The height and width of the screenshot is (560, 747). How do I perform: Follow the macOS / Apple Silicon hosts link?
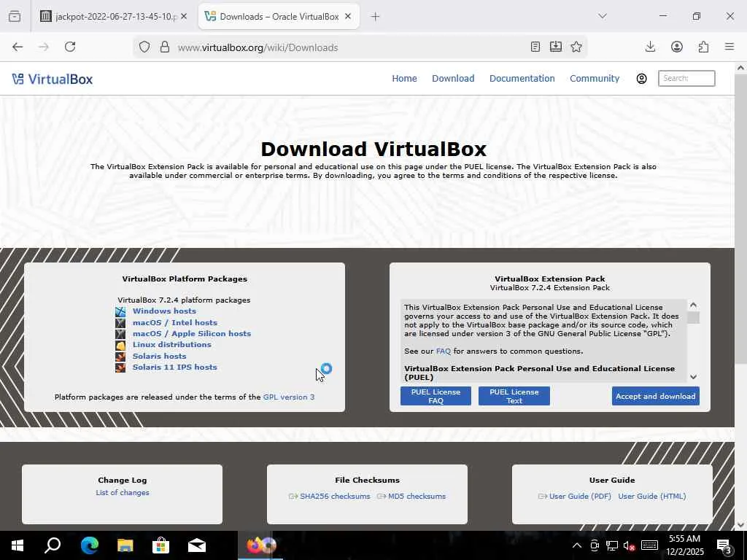(192, 334)
